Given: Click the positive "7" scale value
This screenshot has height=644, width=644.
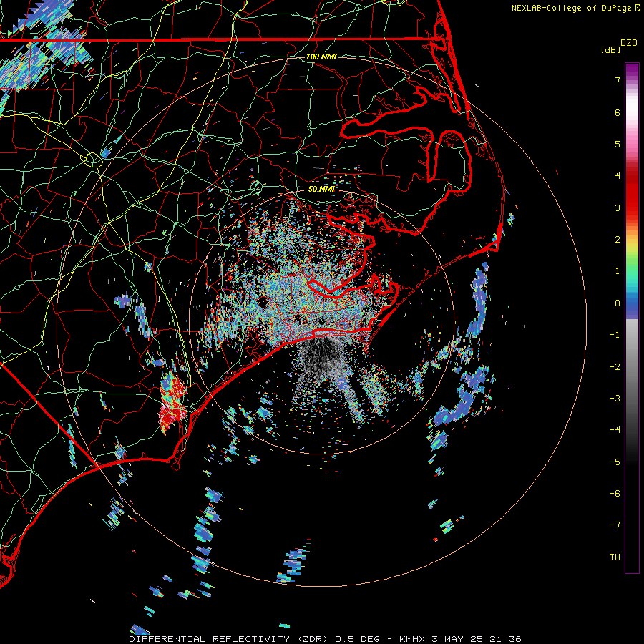Looking at the screenshot, I should point(618,80).
